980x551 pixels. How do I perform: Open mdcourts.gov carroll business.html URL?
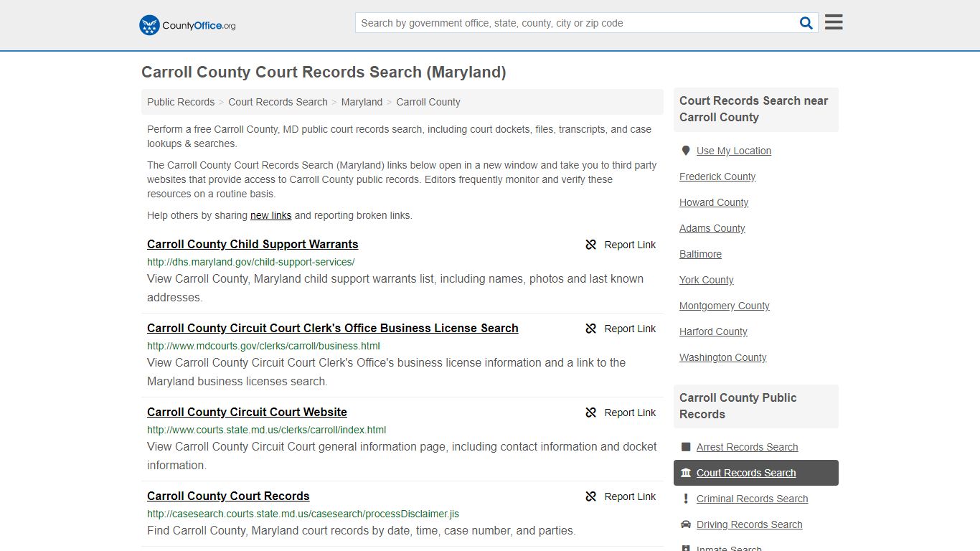263,346
